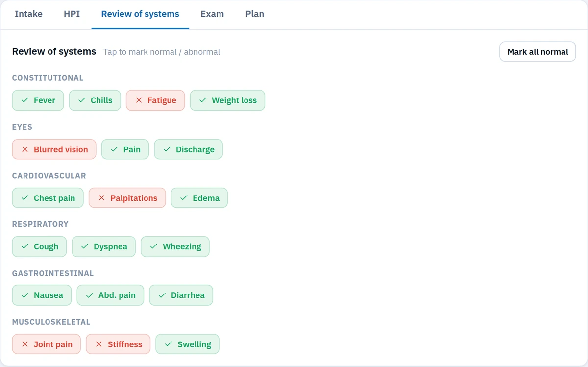588x367 pixels.
Task: Toggle the Stiffness chip
Action: 118,344
